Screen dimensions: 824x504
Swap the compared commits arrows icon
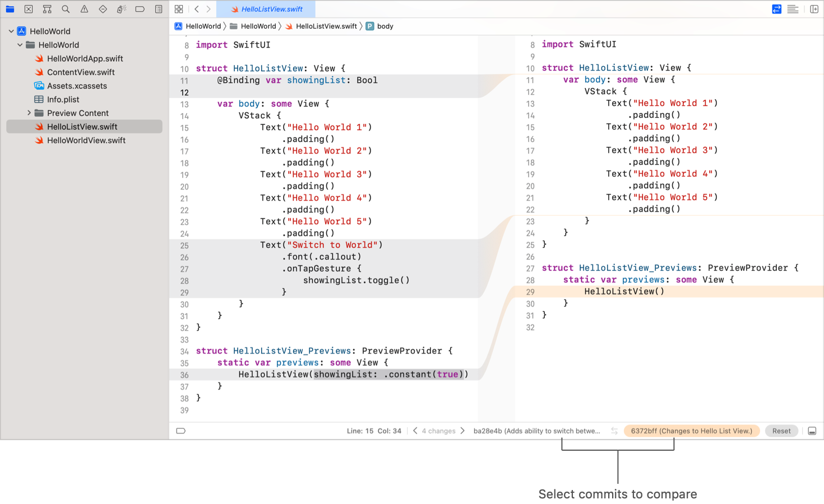coord(614,431)
